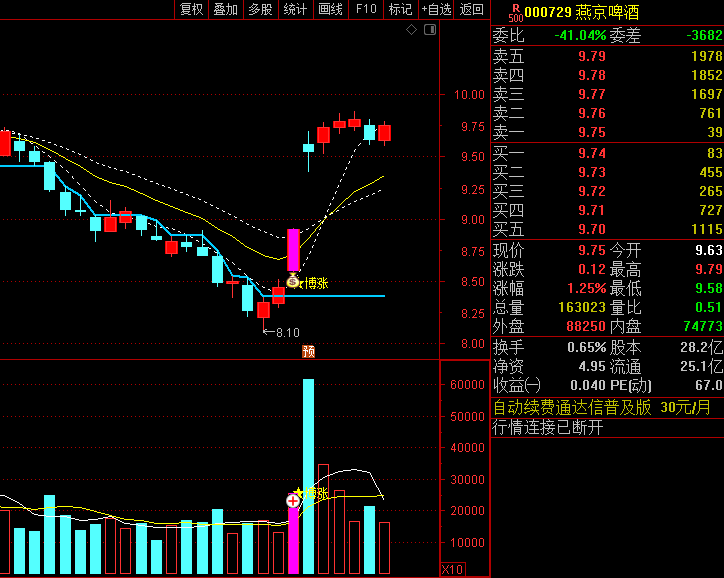Open the 多股 multi-stock view
The height and width of the screenshot is (578, 724).
(x=260, y=9)
